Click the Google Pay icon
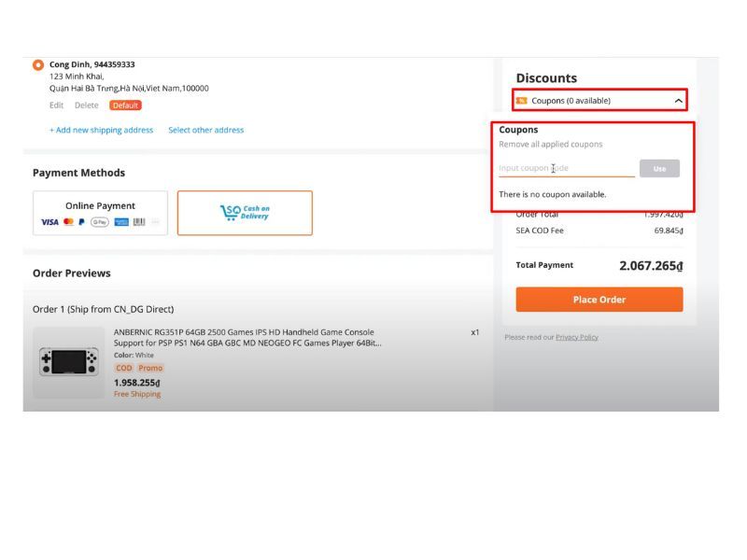 tap(101, 221)
